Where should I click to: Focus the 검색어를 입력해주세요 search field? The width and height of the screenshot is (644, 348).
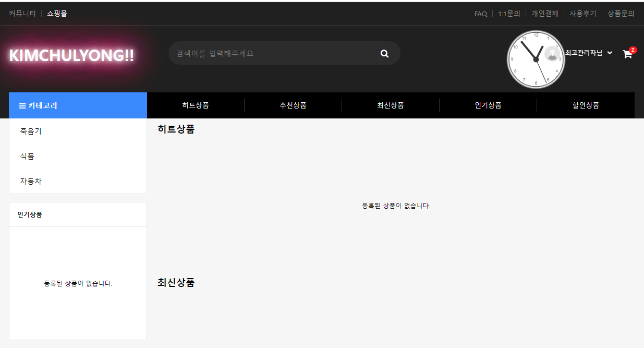(271, 53)
